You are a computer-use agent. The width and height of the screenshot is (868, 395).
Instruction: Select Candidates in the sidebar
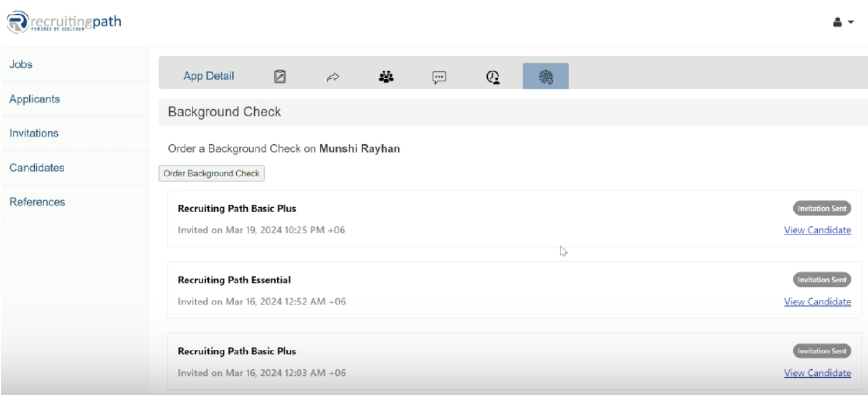pos(37,168)
